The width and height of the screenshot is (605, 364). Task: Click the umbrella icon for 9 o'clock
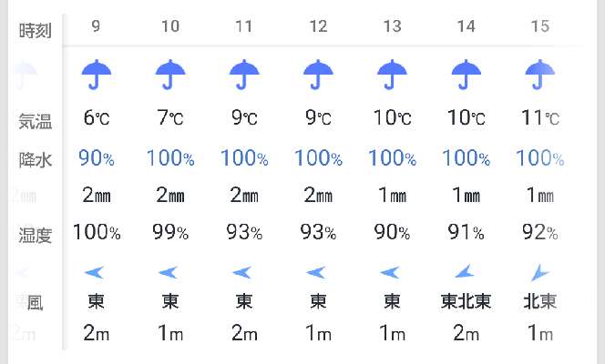click(96, 75)
